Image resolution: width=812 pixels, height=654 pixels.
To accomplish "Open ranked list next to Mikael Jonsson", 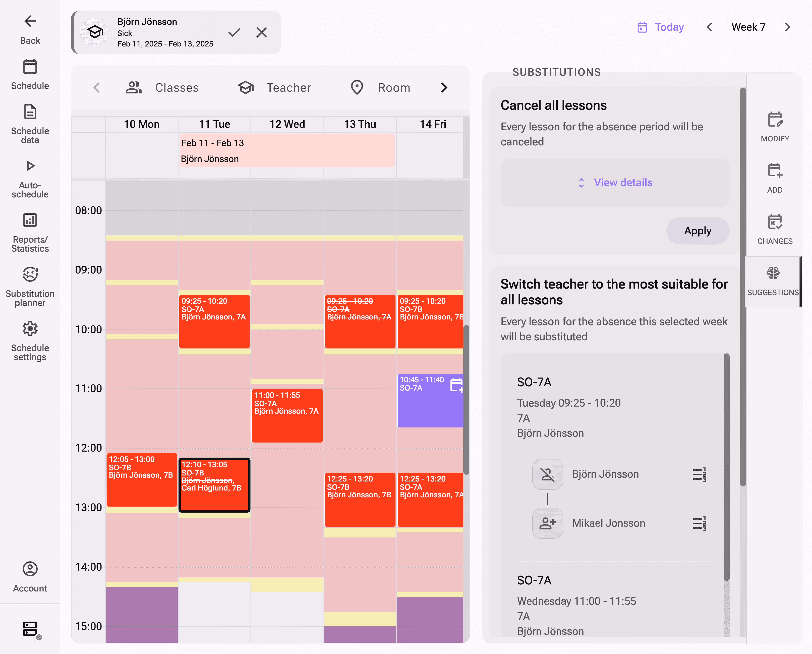I will coord(699,523).
